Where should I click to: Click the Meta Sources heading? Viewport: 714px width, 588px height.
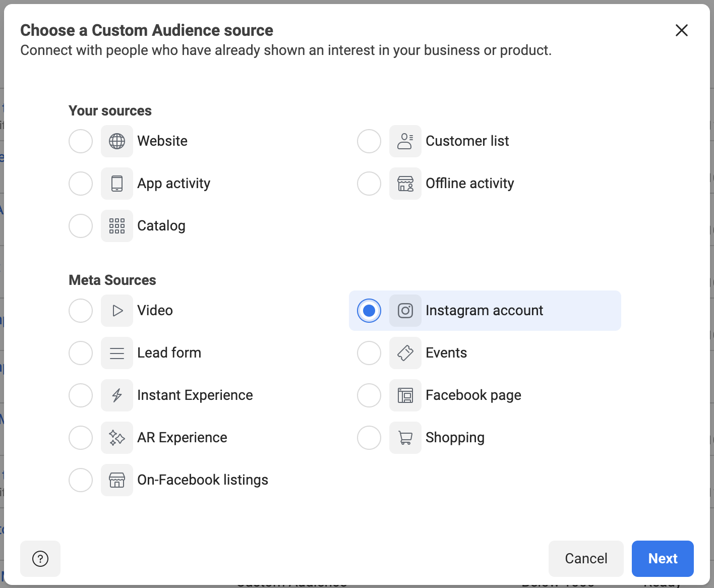point(112,280)
